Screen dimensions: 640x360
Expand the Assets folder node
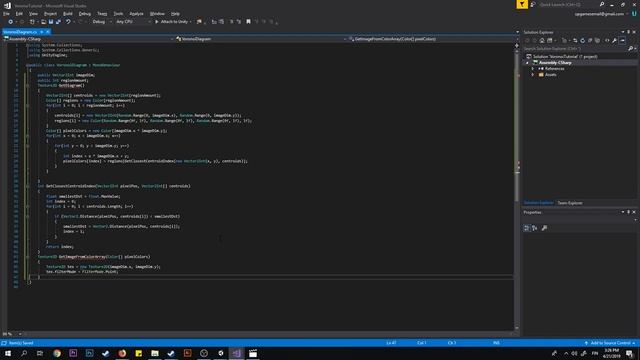533,75
